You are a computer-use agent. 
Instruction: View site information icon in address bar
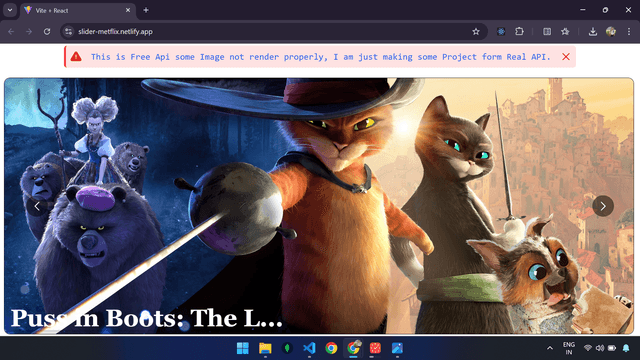69,31
